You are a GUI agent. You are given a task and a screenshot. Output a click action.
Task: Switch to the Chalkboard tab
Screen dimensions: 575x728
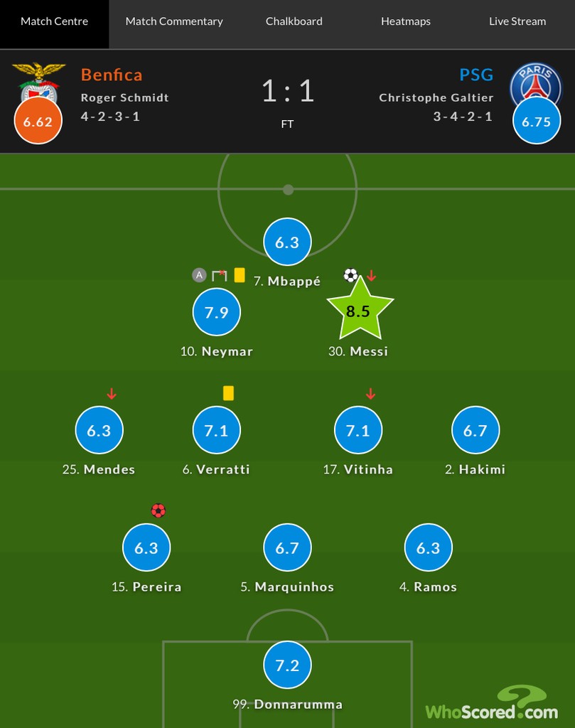tap(294, 21)
